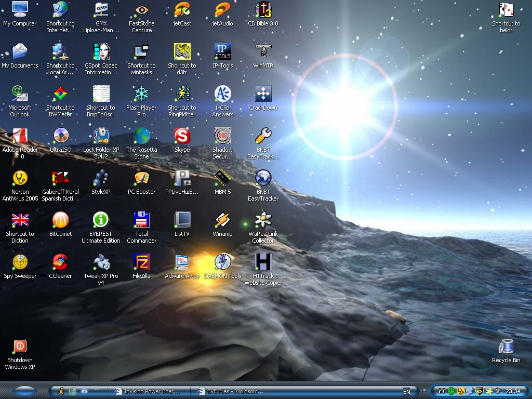
Task: Select the StyleXP icon
Action: (101, 178)
